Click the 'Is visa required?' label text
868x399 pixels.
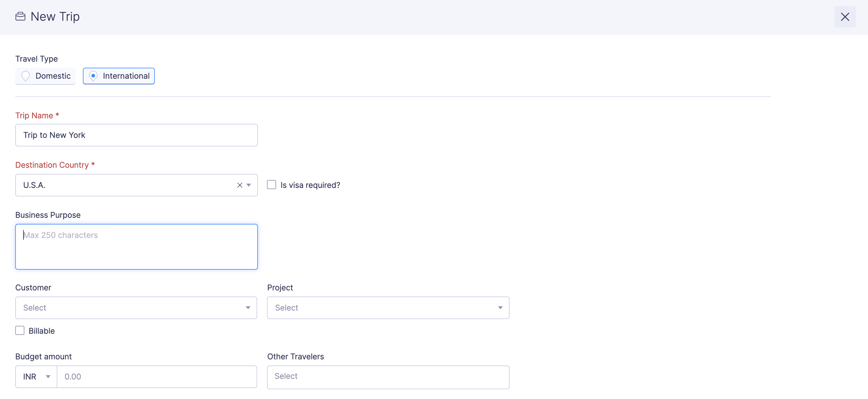(x=310, y=185)
